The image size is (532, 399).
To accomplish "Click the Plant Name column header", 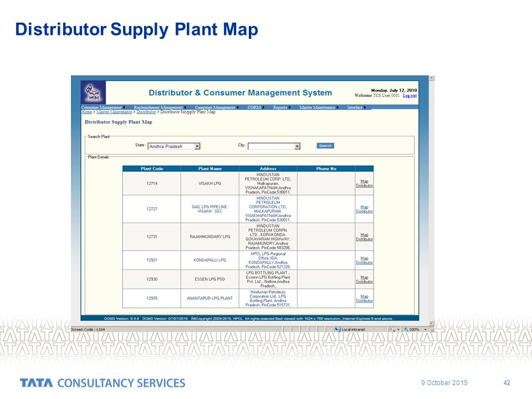I will pyautogui.click(x=209, y=168).
